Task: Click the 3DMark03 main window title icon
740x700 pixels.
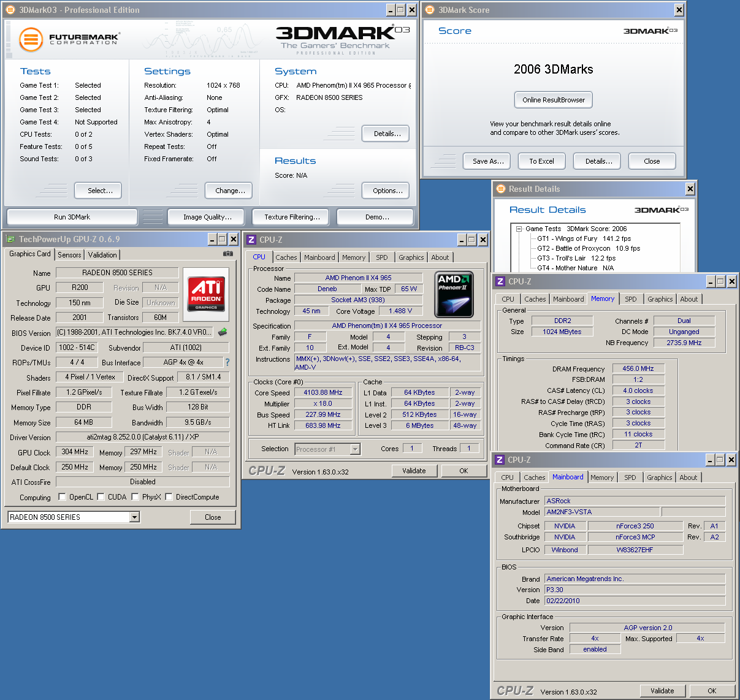Action: click(10, 10)
